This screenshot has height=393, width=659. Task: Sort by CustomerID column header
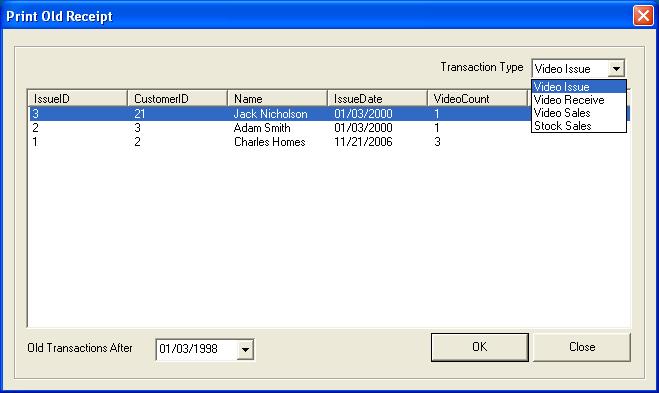(177, 98)
